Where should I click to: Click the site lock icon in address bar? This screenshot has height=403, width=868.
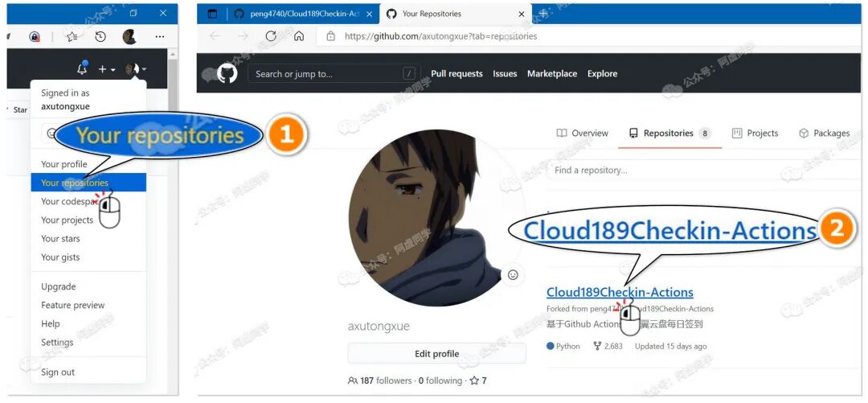pyautogui.click(x=331, y=36)
